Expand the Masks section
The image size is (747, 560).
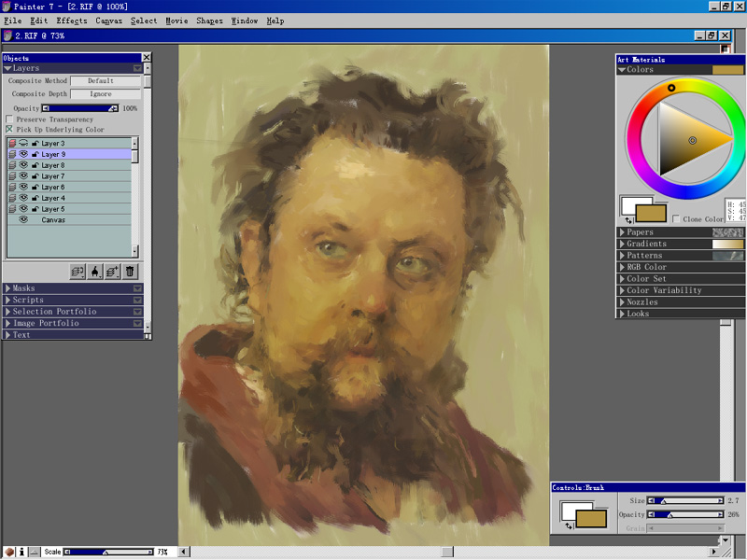7,288
